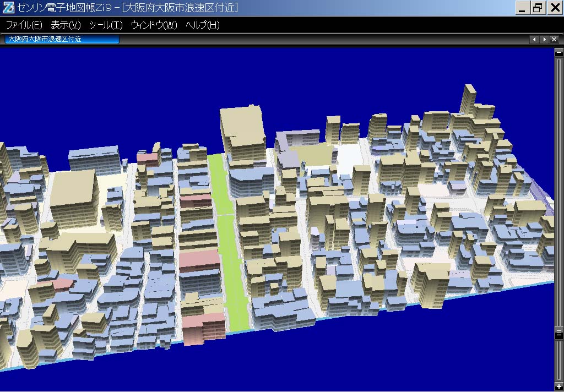The height and width of the screenshot is (392, 564).
Task: Click the minus button atop zoom slider
Action: tap(559, 53)
